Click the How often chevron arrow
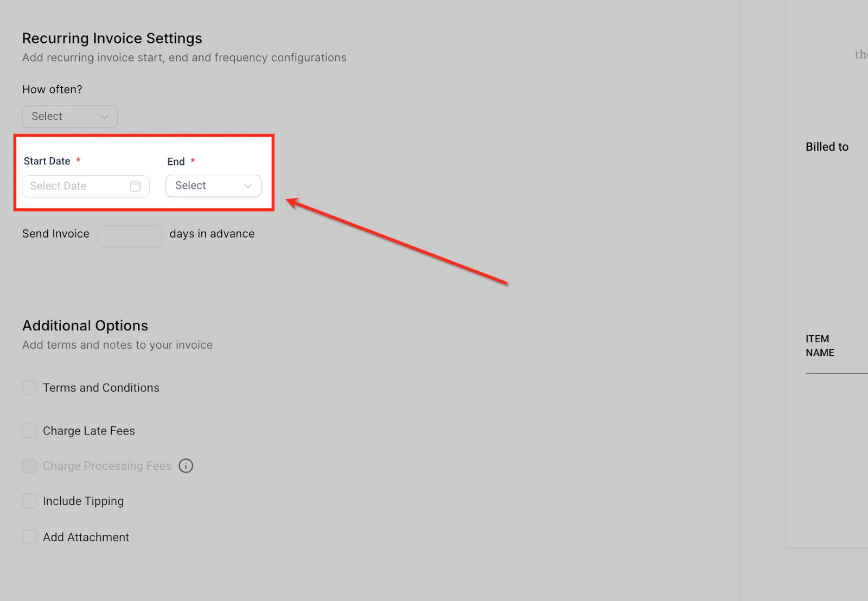868x601 pixels. point(104,117)
